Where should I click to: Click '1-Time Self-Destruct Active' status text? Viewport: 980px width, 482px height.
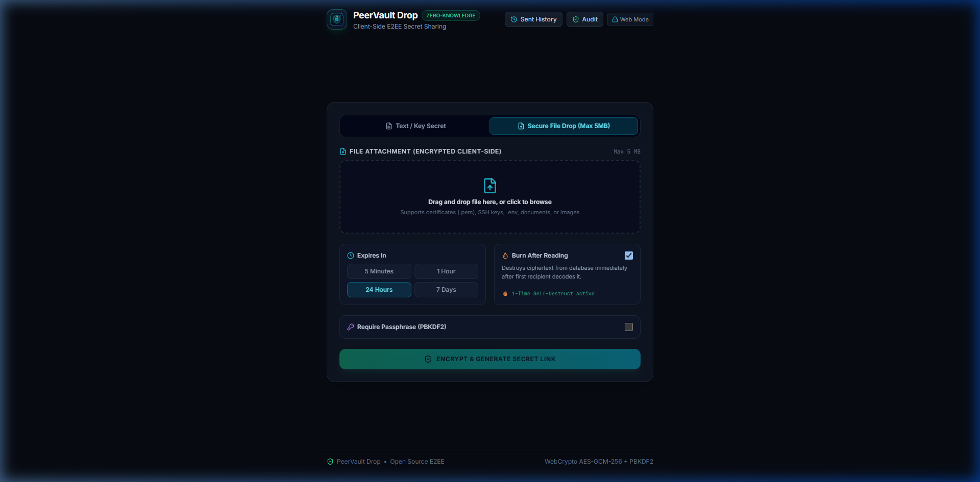pyautogui.click(x=553, y=294)
